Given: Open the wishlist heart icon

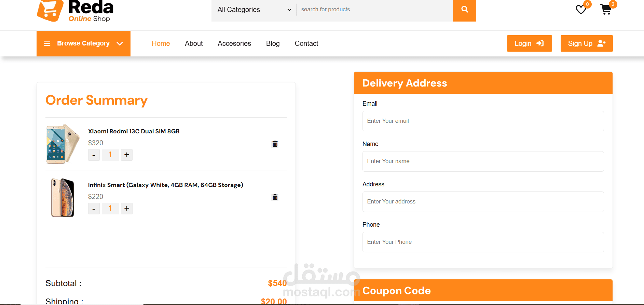Looking at the screenshot, I should 581,9.
